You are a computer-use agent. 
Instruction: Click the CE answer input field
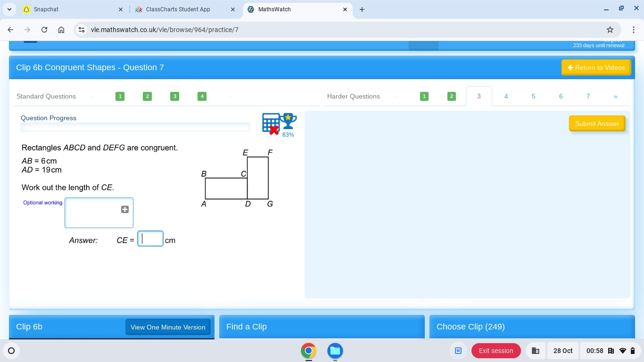150,239
